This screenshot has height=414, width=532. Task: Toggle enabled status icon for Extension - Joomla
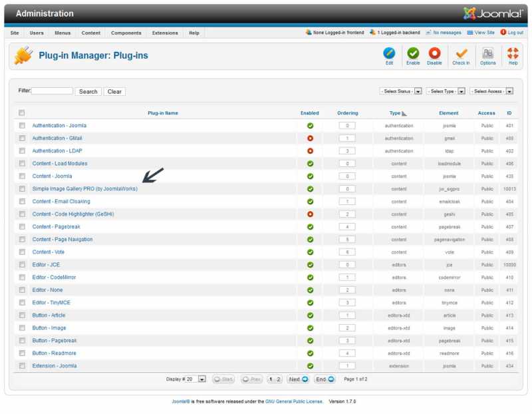click(x=310, y=366)
